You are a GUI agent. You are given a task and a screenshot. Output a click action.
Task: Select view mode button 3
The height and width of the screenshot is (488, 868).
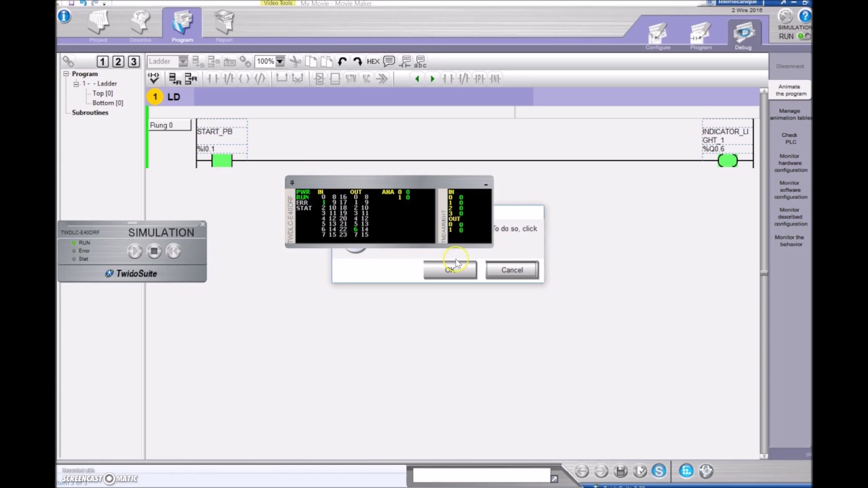(x=134, y=62)
